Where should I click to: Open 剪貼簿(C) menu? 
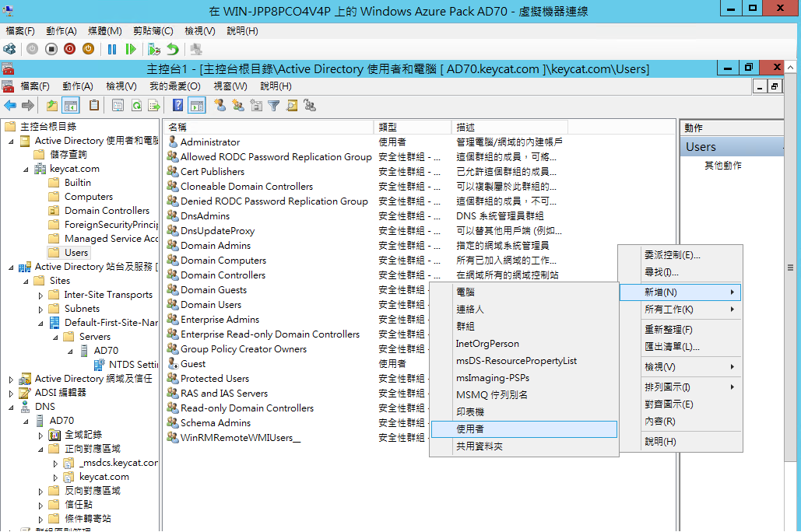tap(153, 31)
